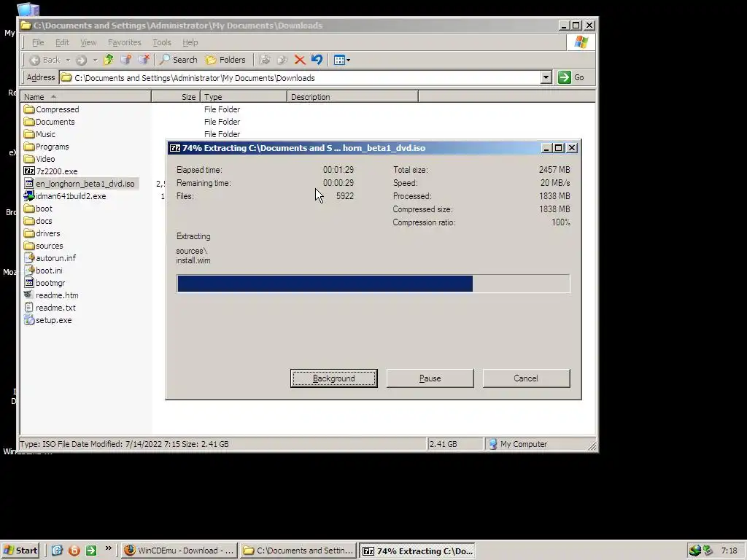
Task: Sort files by Size column header
Action: (176, 97)
